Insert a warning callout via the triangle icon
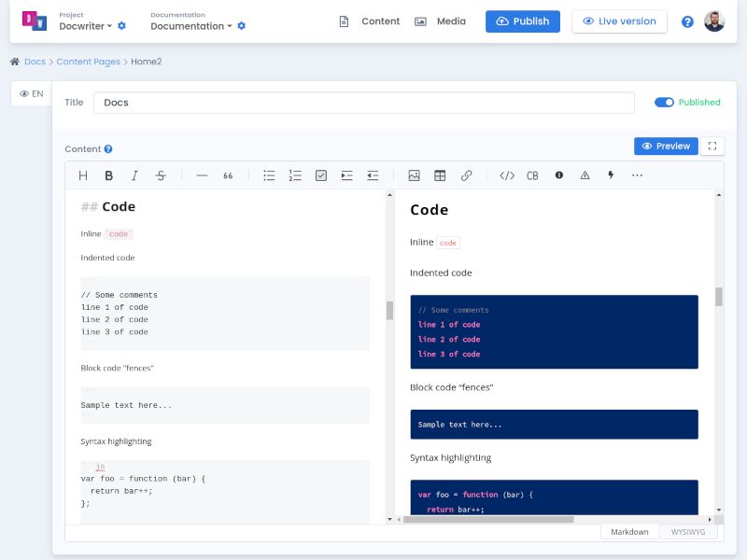This screenshot has width=747, height=560. [x=584, y=175]
